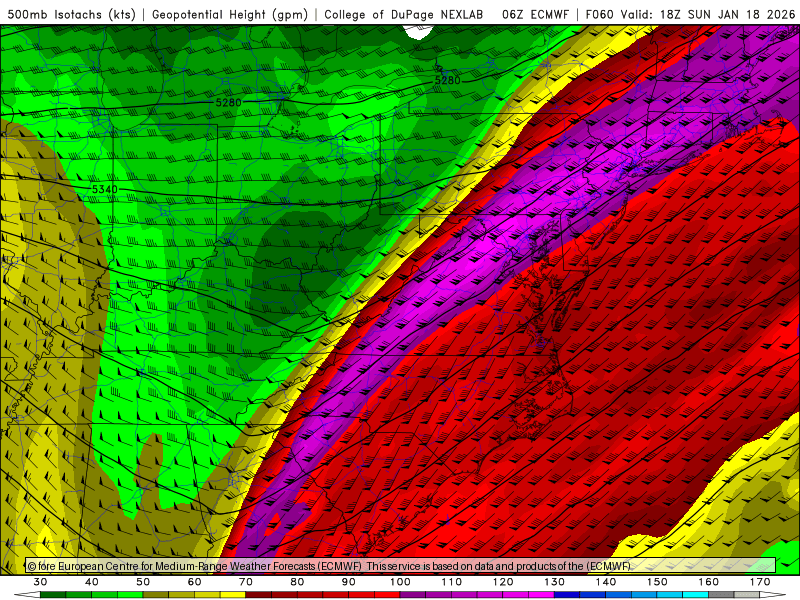Click the 5340 height contour label
The width and height of the screenshot is (800, 600).
(x=105, y=189)
